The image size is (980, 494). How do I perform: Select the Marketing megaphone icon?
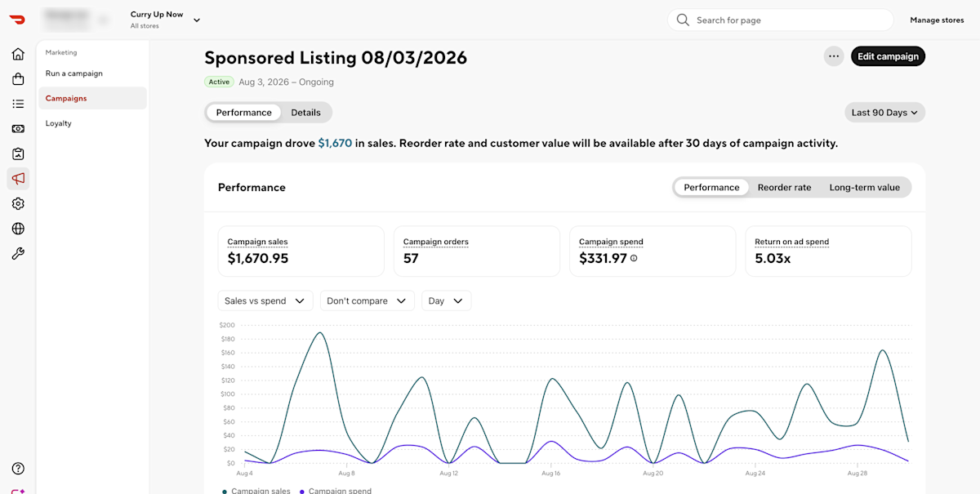click(18, 179)
